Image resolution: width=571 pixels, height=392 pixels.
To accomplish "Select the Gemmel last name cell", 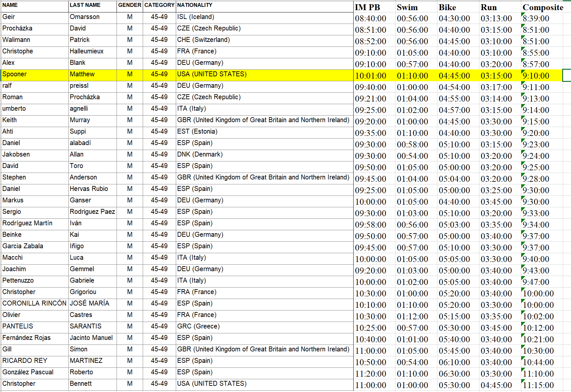I will 93,270.
